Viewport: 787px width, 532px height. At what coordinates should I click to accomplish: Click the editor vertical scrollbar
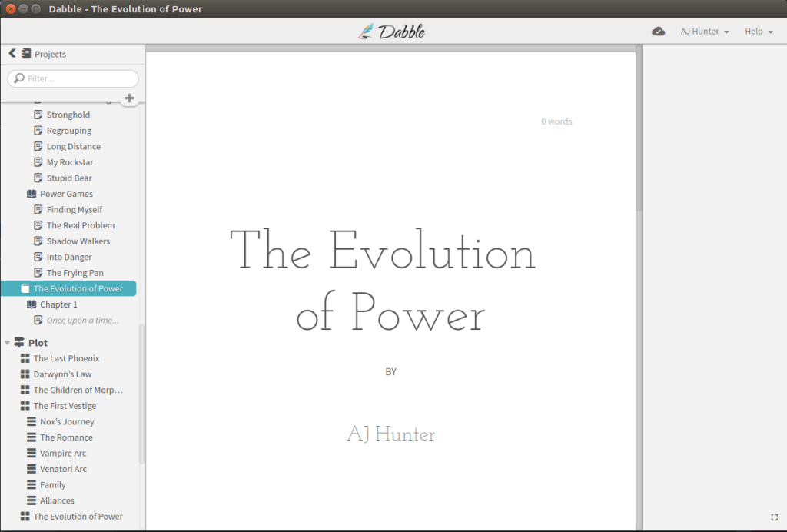(639, 154)
